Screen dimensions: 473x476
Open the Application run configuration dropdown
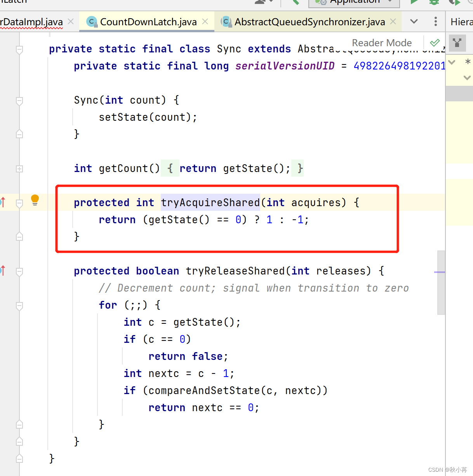point(354,2)
